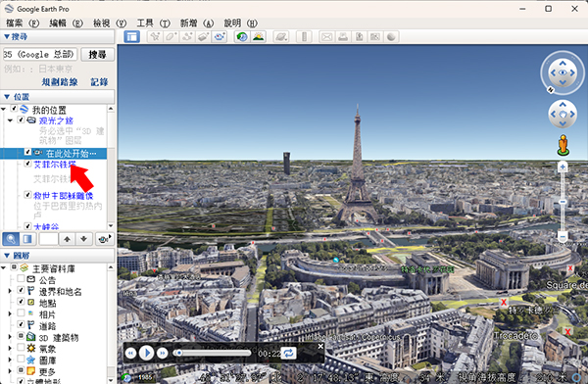Click the Email envelope icon
The height and width of the screenshot is (384, 588).
(327, 37)
